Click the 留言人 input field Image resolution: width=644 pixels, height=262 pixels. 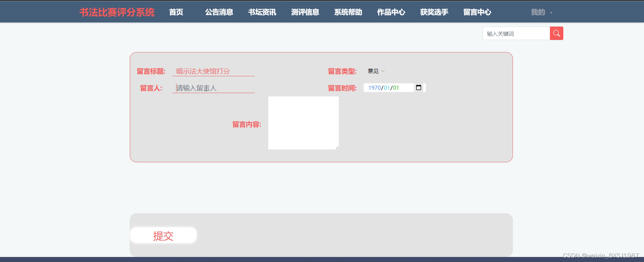pyautogui.click(x=213, y=88)
